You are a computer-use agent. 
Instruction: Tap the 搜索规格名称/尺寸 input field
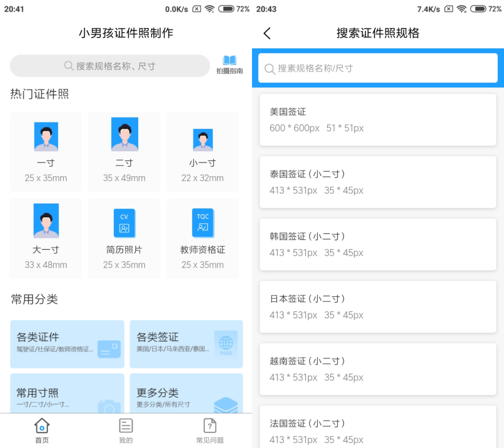point(378,68)
